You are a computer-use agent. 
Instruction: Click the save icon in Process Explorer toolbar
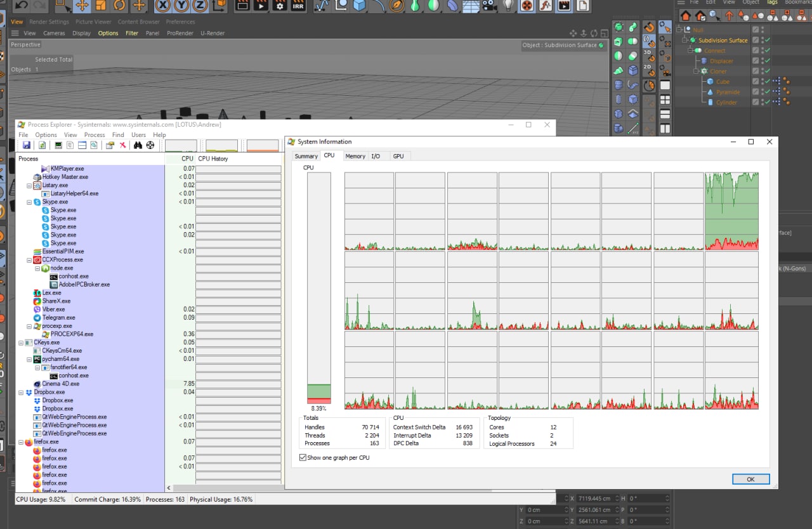coord(27,145)
